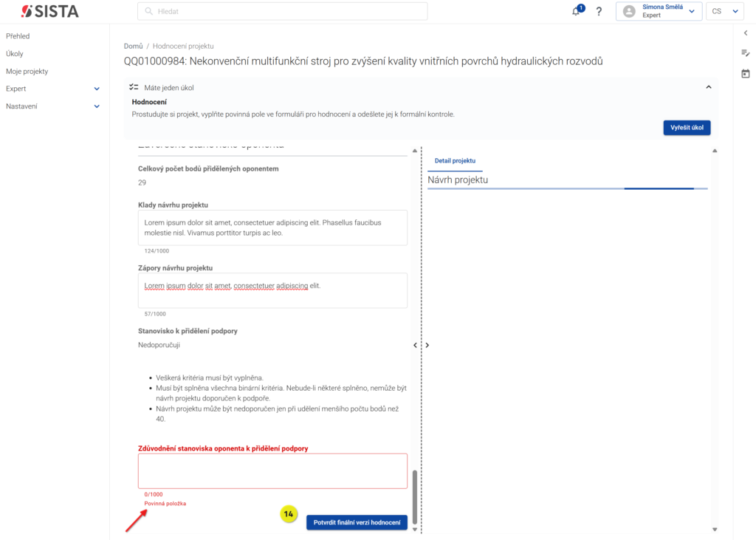Follow the Hodnocení projektu breadcrumb
Viewport: 756px width, 540px height.
click(x=183, y=47)
